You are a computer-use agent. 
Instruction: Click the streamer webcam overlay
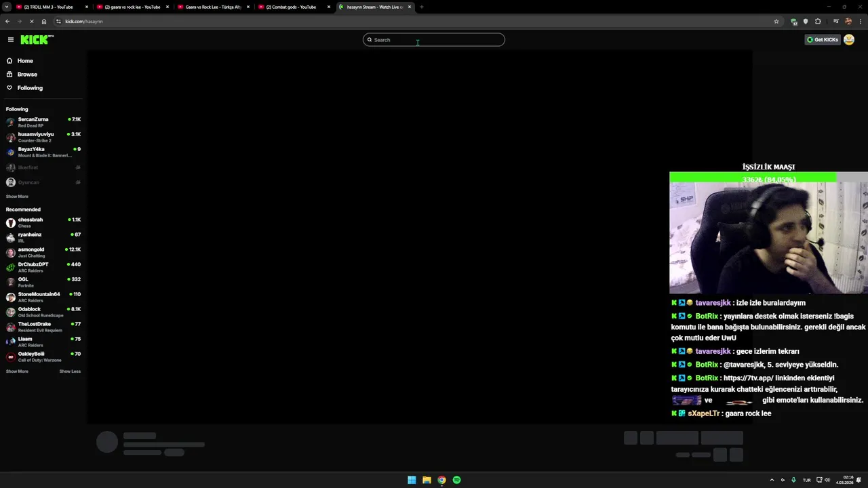768,238
